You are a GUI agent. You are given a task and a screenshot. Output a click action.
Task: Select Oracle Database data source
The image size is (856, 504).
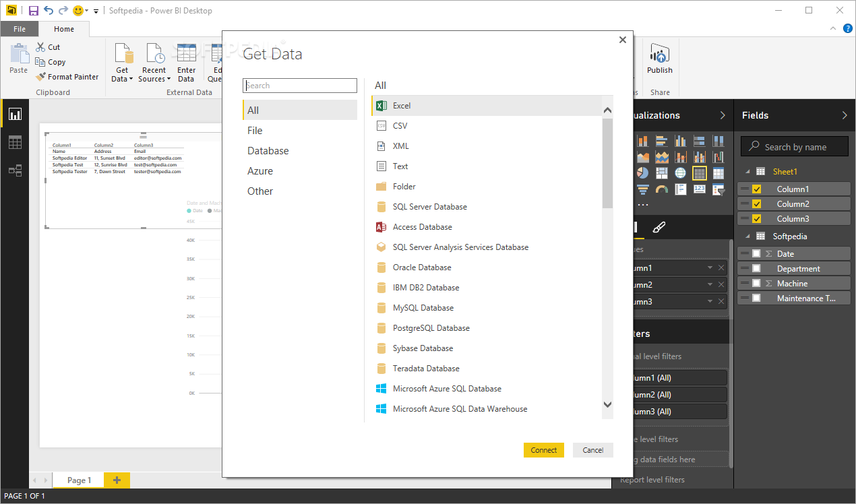(486, 267)
